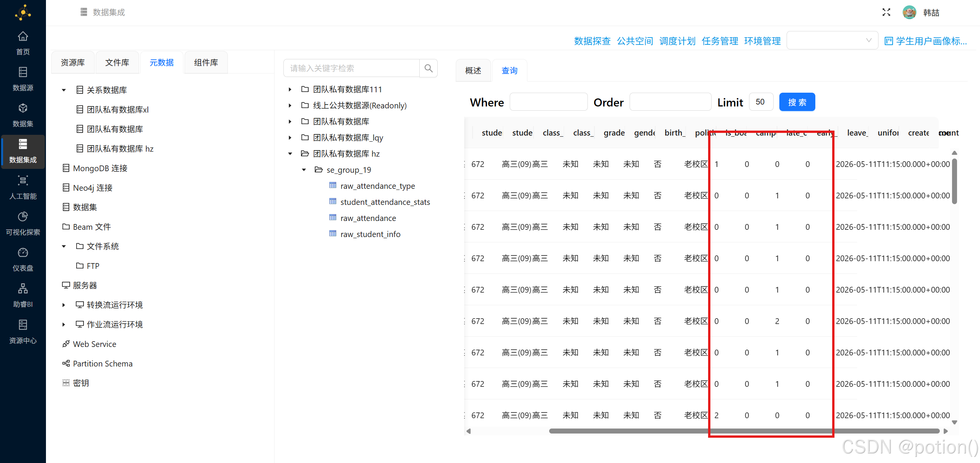Select raw_attendance_type table icon
This screenshot has width=980, height=463.
point(333,185)
